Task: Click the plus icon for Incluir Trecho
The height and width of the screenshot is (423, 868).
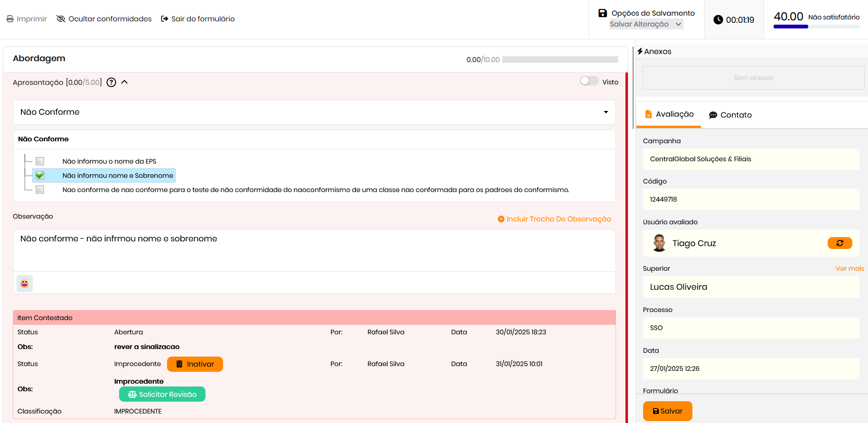Action: (501, 219)
